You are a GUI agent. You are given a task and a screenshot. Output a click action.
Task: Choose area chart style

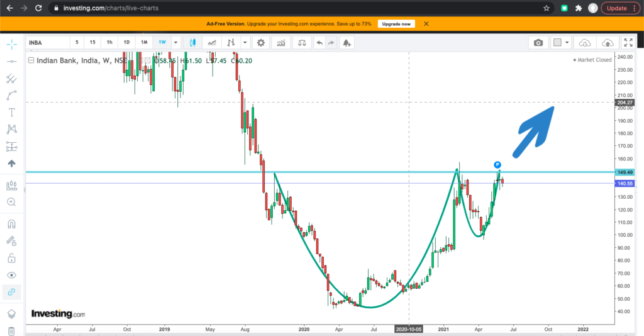tap(212, 43)
